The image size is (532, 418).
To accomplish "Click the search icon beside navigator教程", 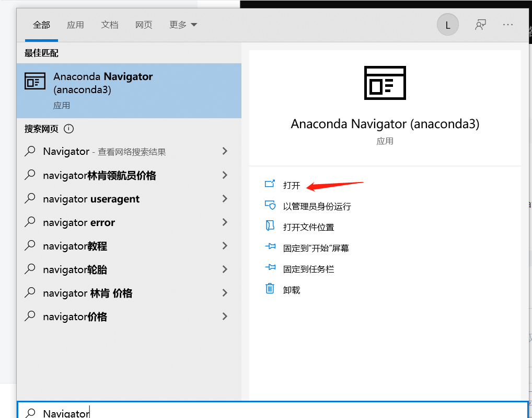I will (30, 245).
